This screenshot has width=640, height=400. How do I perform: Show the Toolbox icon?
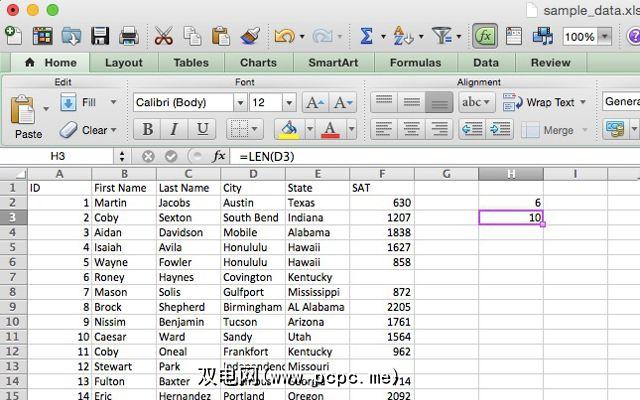pyautogui.click(x=513, y=36)
